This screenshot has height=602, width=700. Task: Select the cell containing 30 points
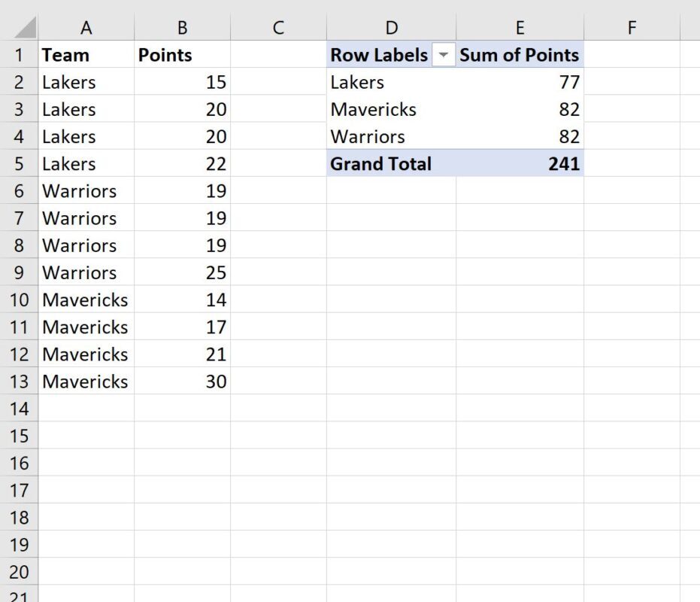click(x=182, y=382)
